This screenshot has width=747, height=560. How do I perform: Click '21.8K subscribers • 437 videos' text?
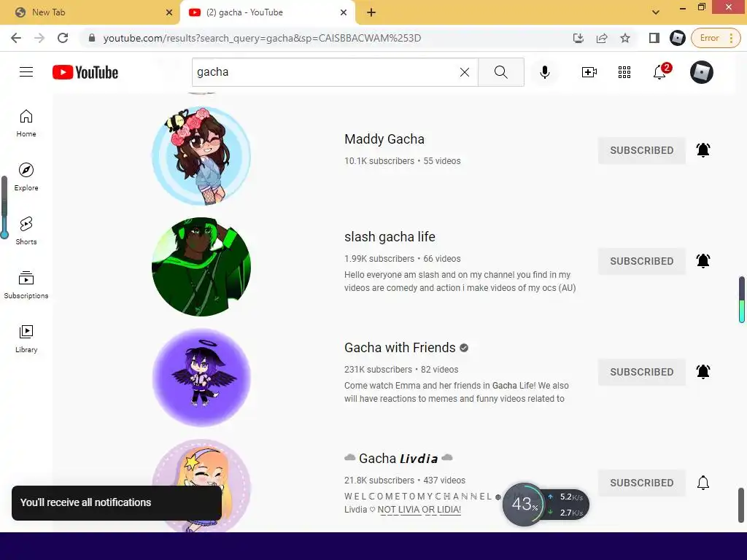tap(405, 481)
